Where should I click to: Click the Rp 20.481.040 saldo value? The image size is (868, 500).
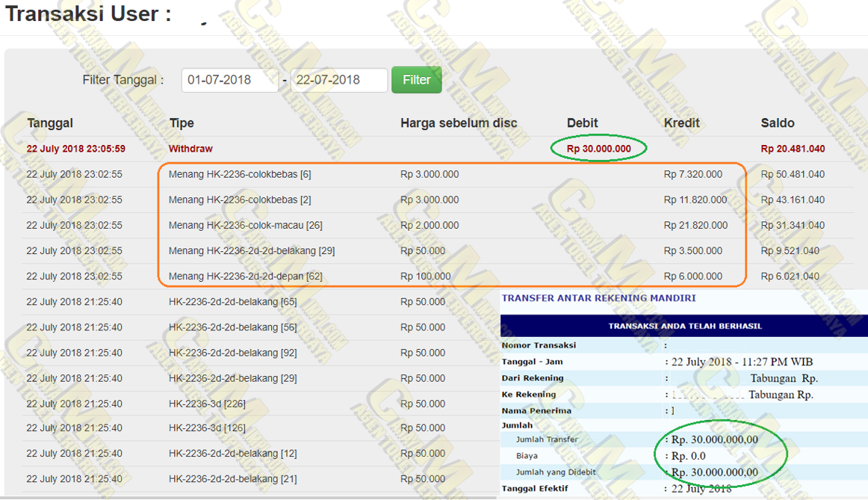793,149
